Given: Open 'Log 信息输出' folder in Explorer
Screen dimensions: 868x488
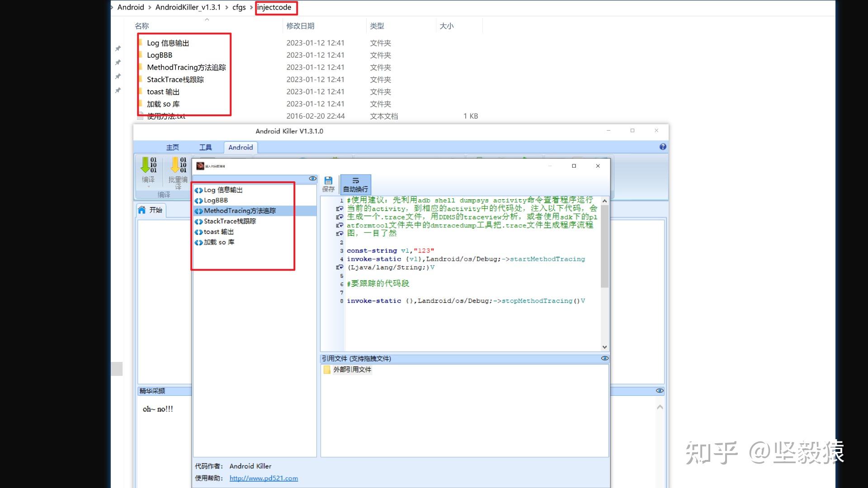Looking at the screenshot, I should 168,43.
